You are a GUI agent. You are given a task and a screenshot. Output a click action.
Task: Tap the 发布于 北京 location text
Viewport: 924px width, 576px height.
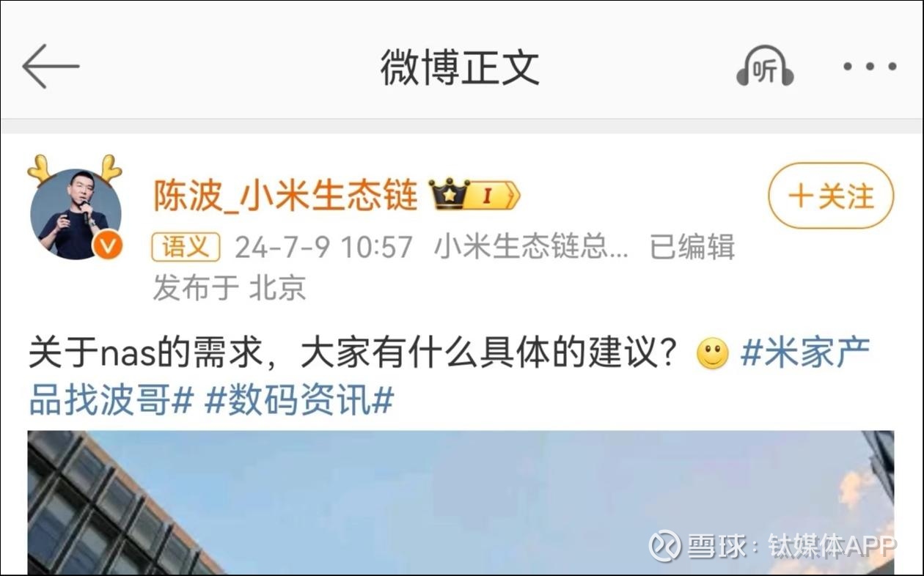tap(229, 288)
